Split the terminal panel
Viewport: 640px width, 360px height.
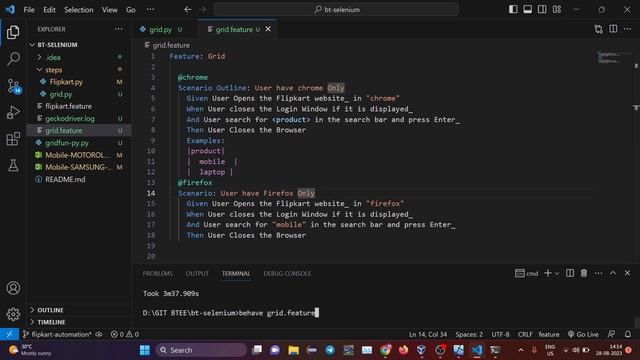click(x=570, y=273)
